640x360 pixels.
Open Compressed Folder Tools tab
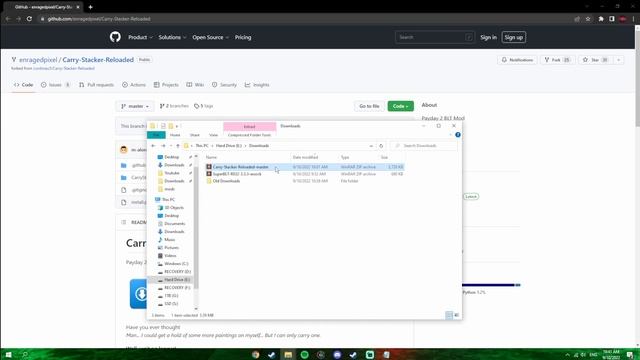tap(249, 135)
